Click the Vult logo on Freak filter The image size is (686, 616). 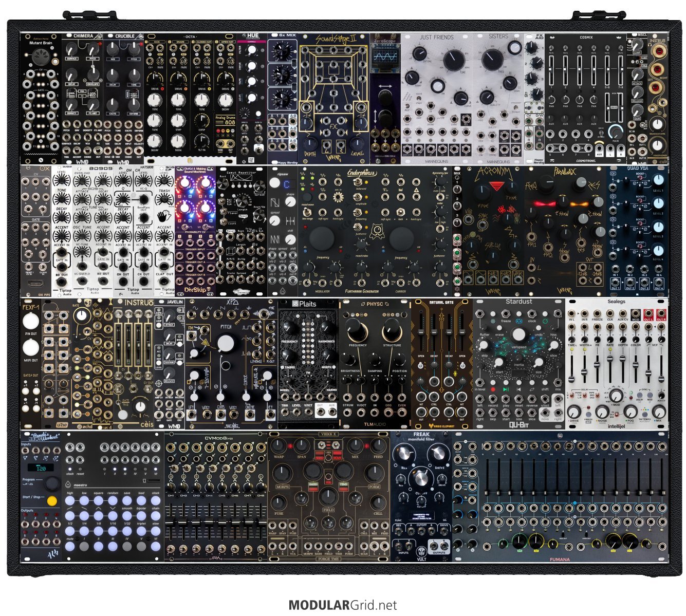coord(422,552)
